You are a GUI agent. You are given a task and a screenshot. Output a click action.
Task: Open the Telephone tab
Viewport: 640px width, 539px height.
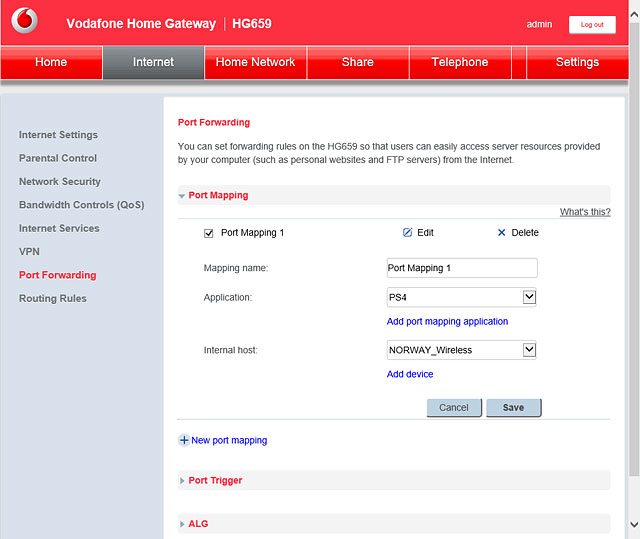click(x=460, y=62)
